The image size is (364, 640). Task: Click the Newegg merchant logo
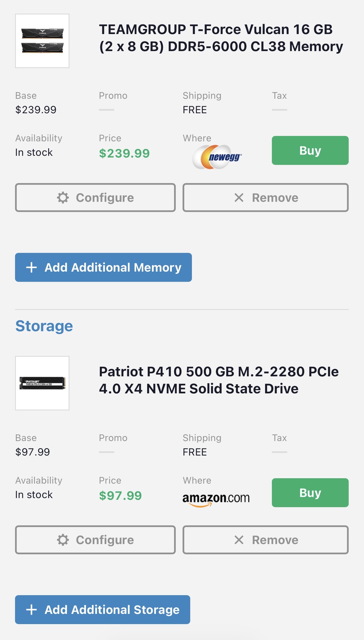pyautogui.click(x=217, y=157)
